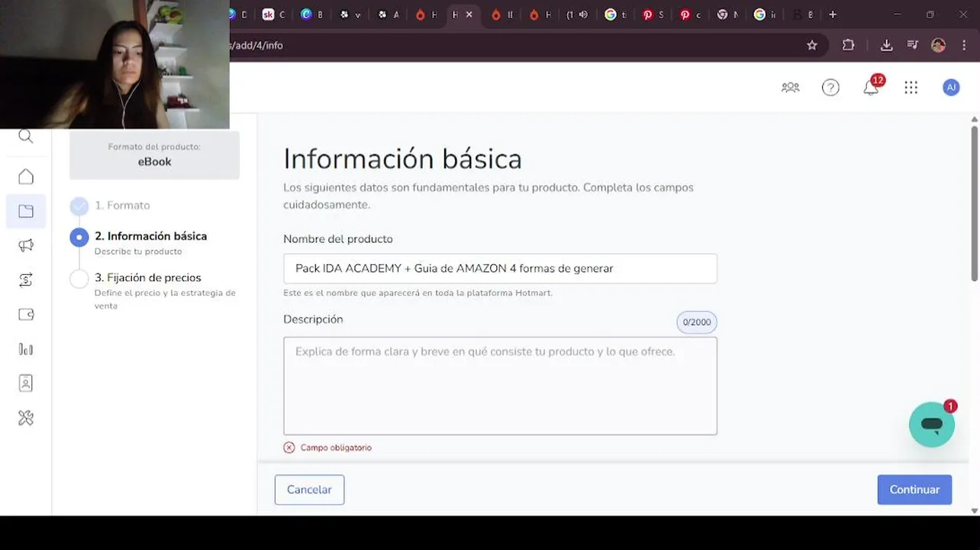The width and height of the screenshot is (980, 550).
Task: Open the search icon in left sidebar
Action: point(26,137)
